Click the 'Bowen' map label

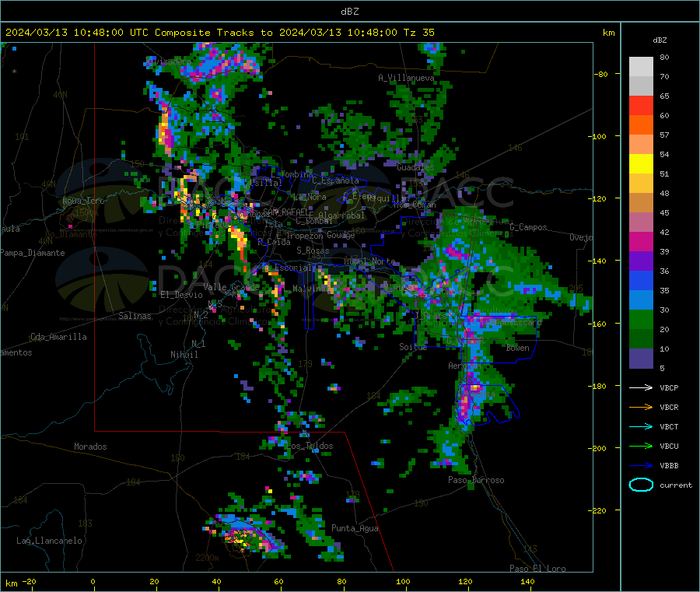click(518, 348)
